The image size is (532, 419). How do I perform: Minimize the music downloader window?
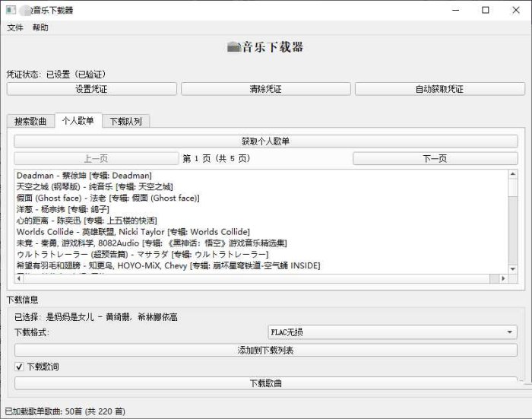456,10
